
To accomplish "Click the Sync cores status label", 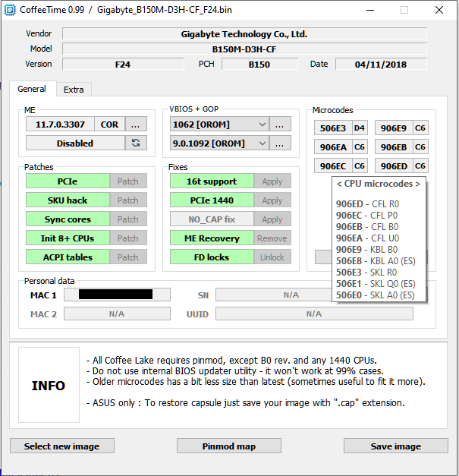I will point(68,219).
